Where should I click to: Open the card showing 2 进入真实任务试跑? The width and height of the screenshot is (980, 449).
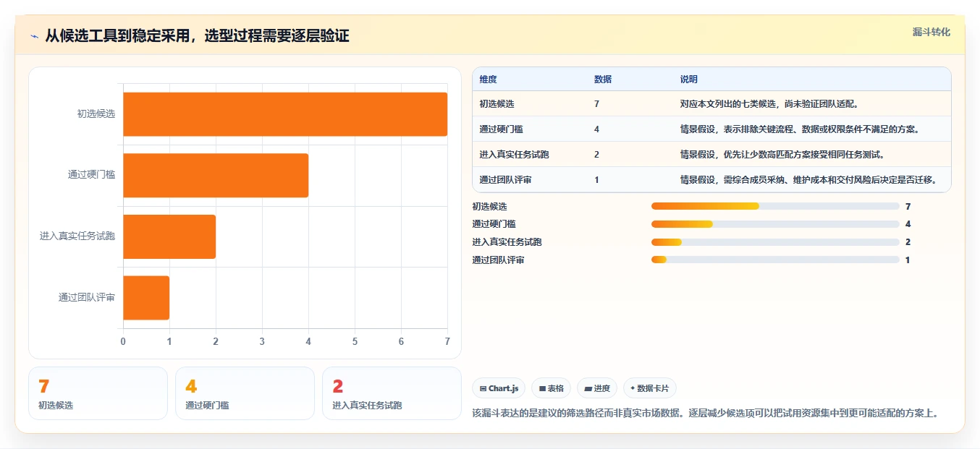coord(392,393)
